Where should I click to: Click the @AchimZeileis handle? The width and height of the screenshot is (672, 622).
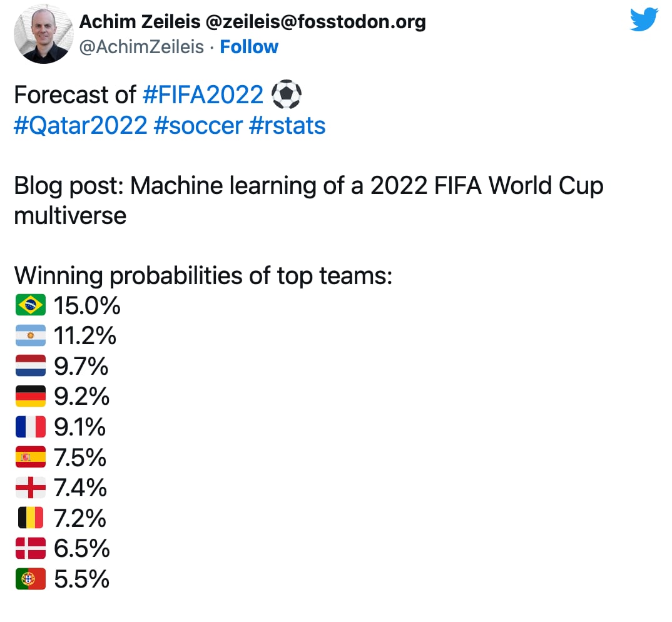coord(141,47)
